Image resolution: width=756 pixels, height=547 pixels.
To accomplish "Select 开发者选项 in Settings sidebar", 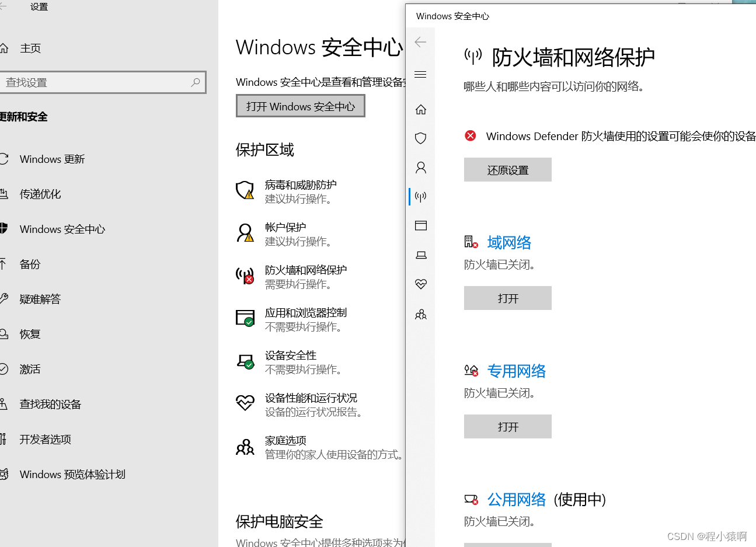I will (x=46, y=440).
